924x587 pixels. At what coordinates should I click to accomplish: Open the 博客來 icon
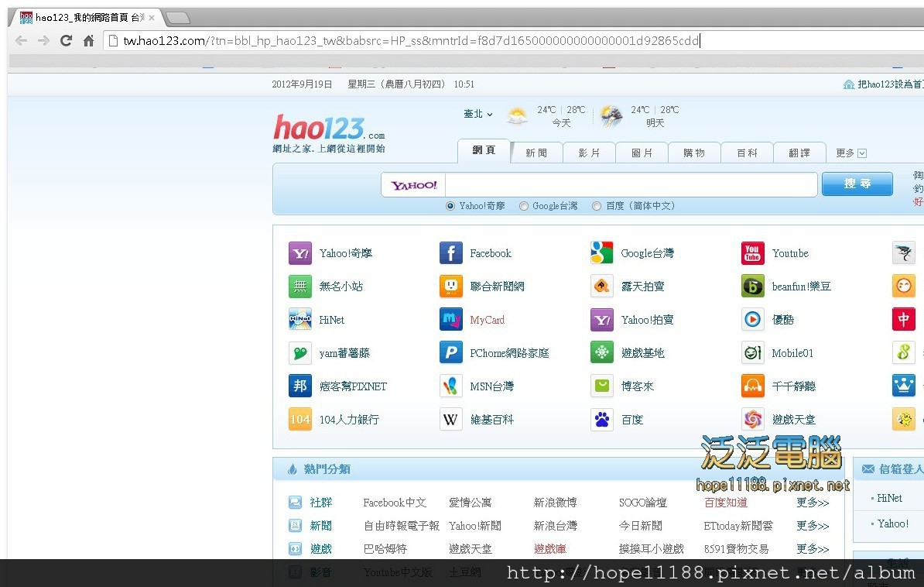pyautogui.click(x=601, y=386)
